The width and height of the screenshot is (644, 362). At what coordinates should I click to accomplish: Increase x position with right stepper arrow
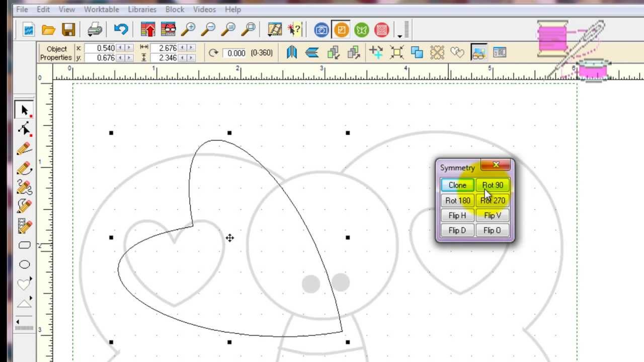click(129, 48)
